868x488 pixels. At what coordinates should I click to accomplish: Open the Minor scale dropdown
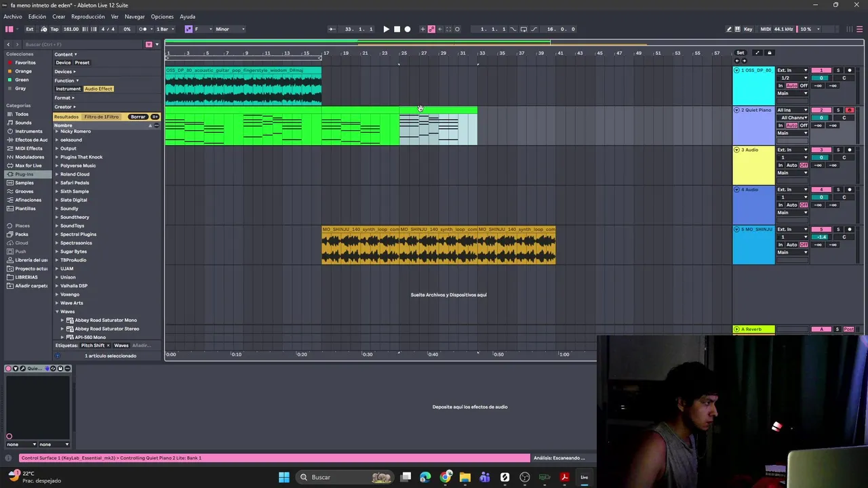231,29
